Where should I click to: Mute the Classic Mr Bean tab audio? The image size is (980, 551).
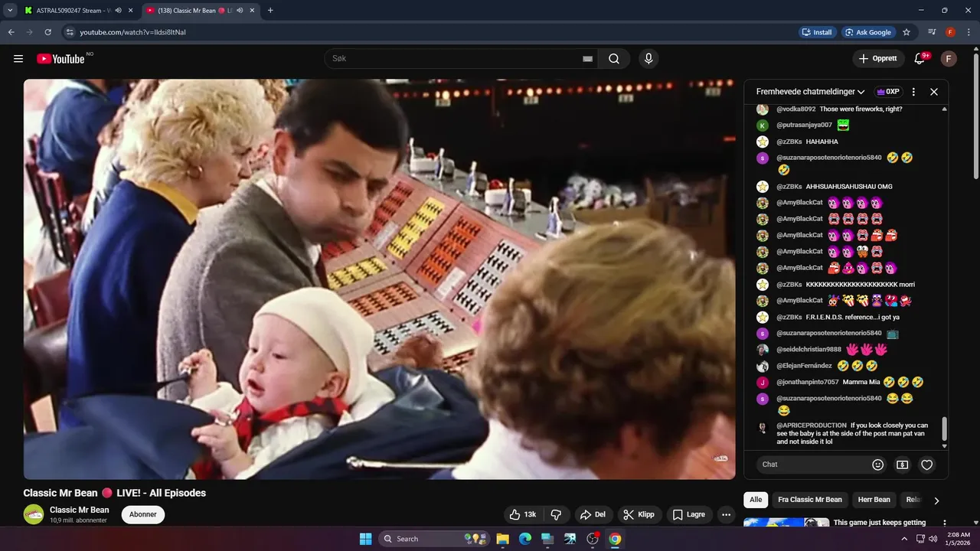[240, 11]
